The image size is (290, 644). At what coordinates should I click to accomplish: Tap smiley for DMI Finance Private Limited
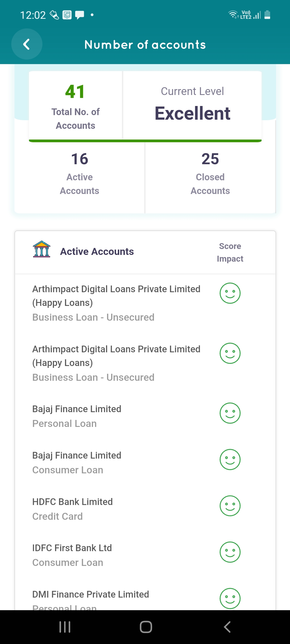pos(230,598)
